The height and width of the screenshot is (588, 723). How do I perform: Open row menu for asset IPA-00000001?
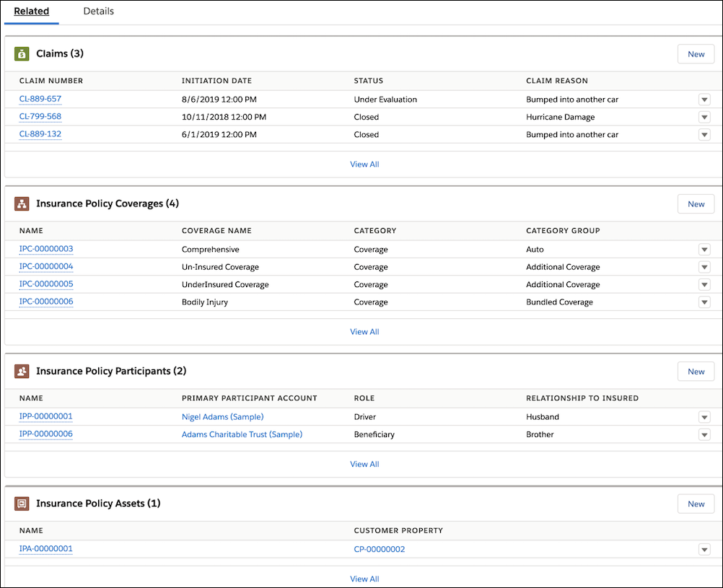pyautogui.click(x=704, y=549)
